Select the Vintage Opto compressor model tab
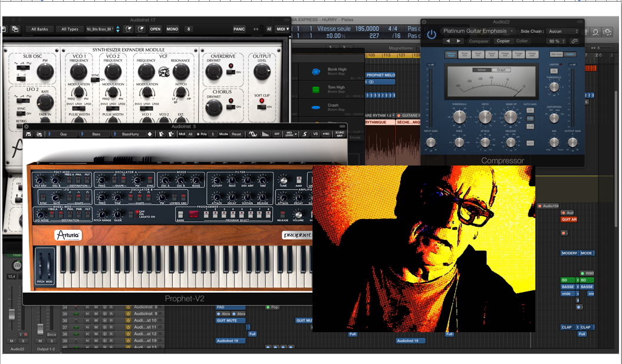The width and height of the screenshot is (622, 364). pos(532,55)
